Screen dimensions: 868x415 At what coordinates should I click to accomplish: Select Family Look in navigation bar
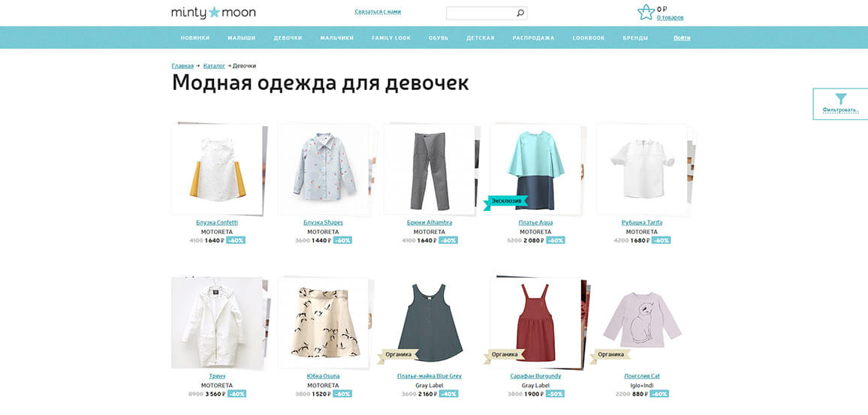point(391,38)
